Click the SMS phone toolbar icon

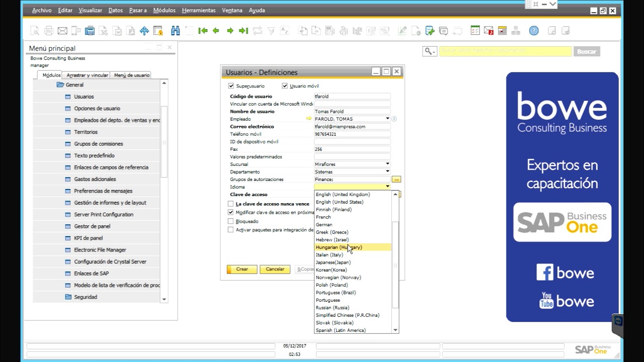pyautogui.click(x=76, y=31)
